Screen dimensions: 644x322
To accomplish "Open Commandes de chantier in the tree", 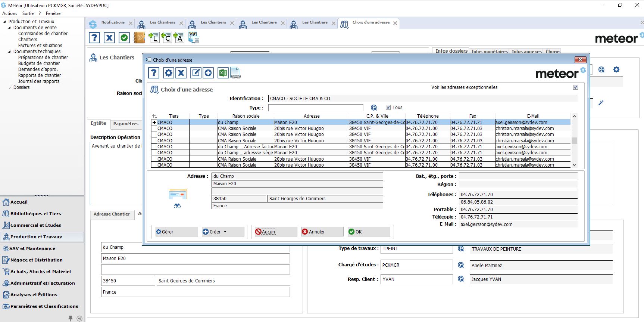I will point(43,34).
